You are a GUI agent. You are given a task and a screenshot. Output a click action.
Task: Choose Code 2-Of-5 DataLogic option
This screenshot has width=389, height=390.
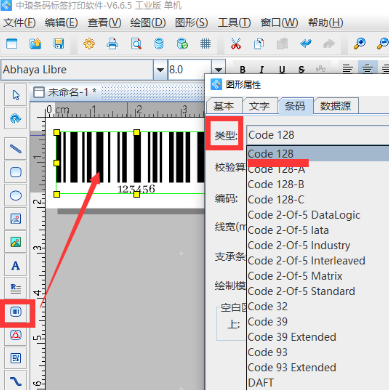(x=318, y=215)
